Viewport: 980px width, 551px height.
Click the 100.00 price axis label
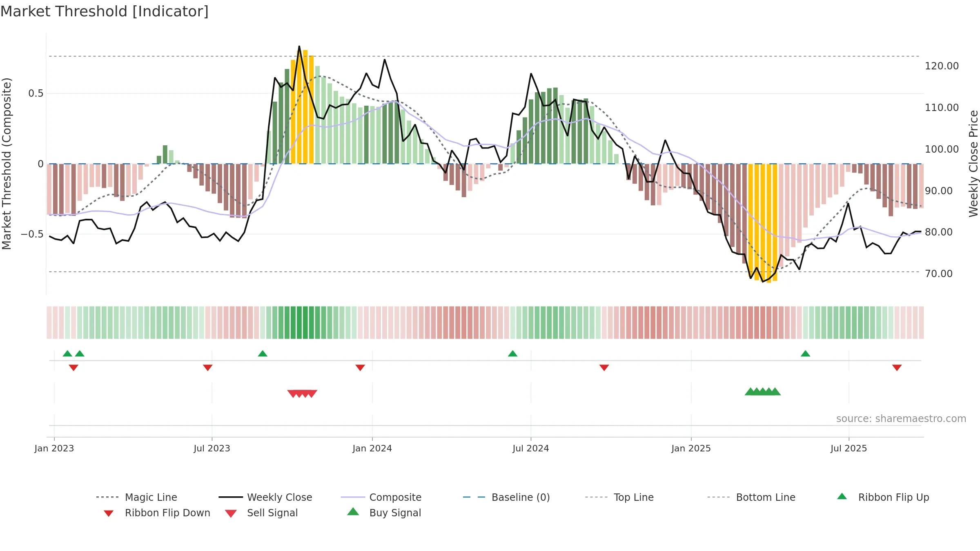pyautogui.click(x=942, y=149)
